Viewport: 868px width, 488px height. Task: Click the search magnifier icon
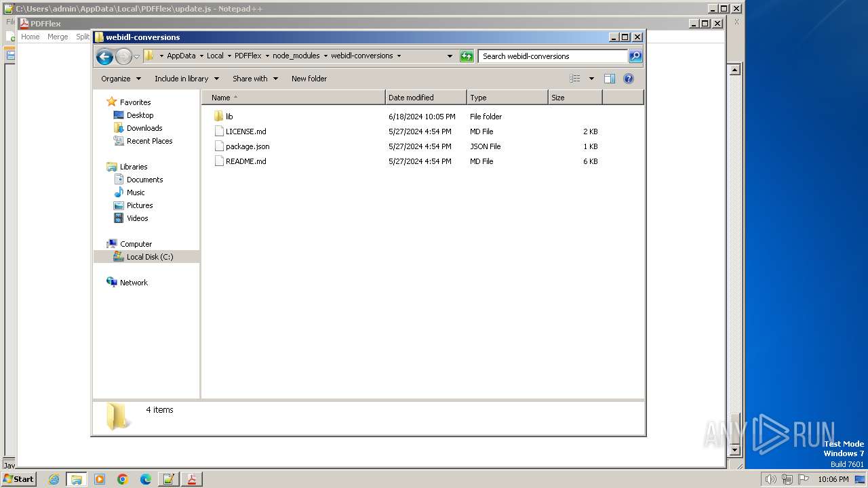[x=635, y=56]
